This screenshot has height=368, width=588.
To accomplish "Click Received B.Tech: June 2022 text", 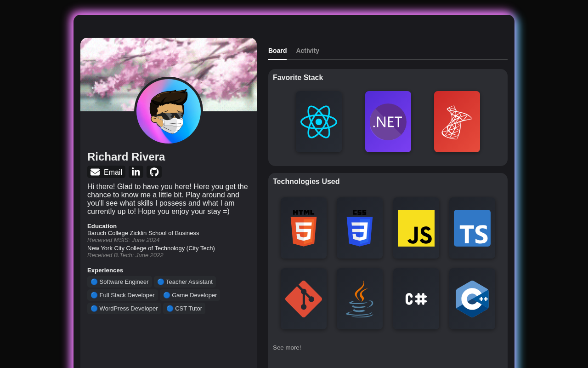I will (x=125, y=255).
